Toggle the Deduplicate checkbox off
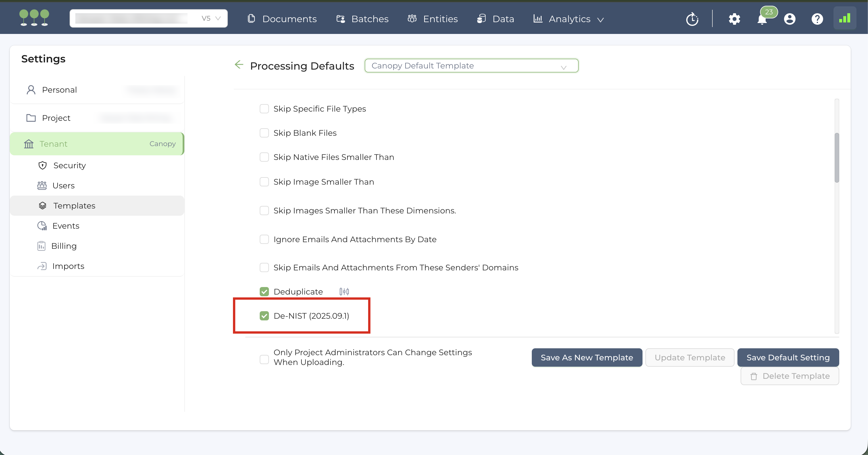The image size is (868, 455). (x=264, y=292)
